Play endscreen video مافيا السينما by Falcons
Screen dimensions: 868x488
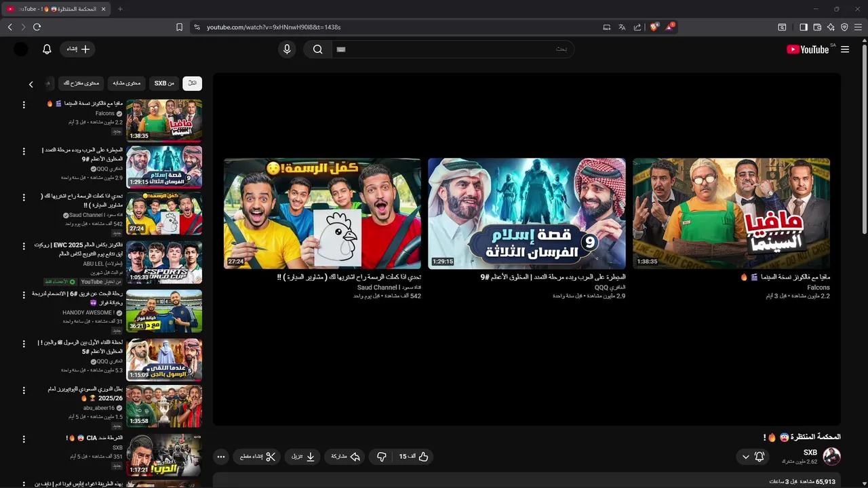click(x=731, y=213)
